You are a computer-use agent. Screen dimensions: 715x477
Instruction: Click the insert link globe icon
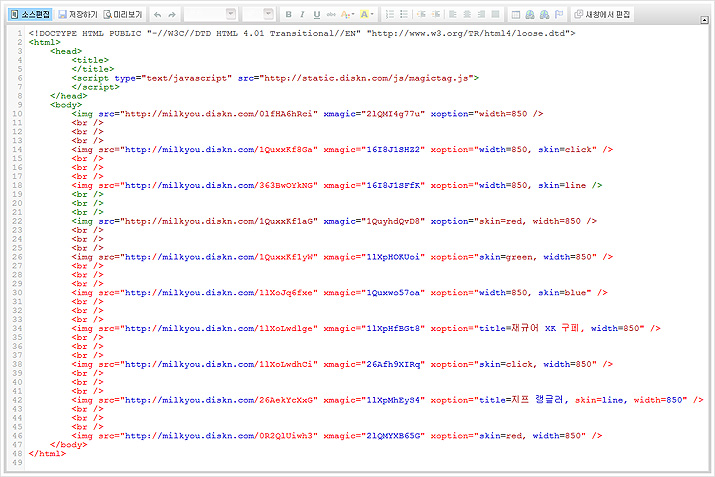tap(530, 15)
